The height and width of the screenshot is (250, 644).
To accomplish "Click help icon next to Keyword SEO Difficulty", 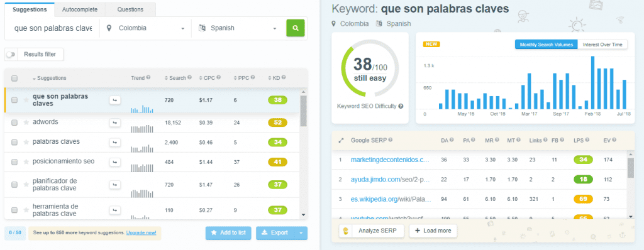I will [401, 106].
